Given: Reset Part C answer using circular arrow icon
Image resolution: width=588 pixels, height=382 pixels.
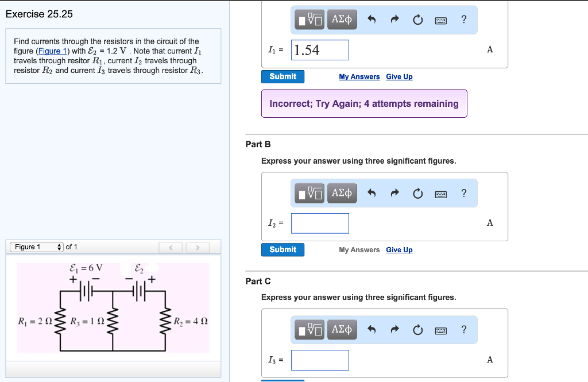Looking at the screenshot, I should point(417,329).
